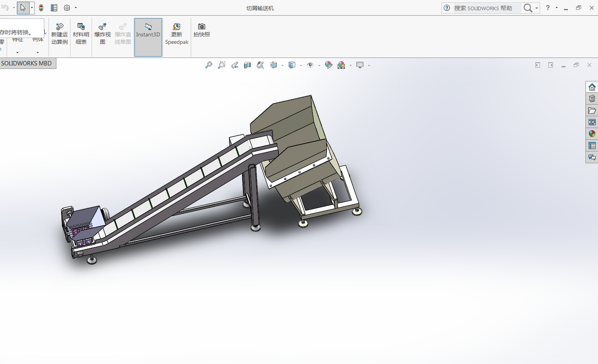Expand the Options gear dropdown arrow

pos(76,8)
